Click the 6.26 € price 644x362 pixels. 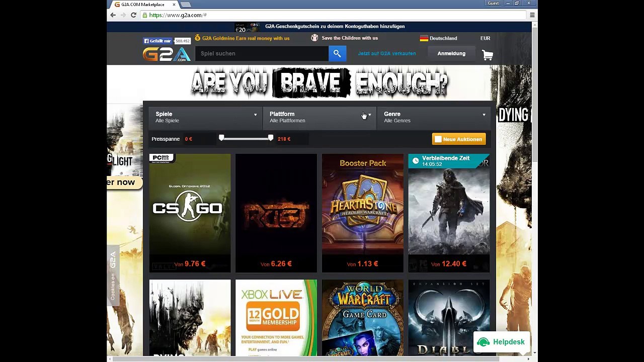tap(281, 263)
